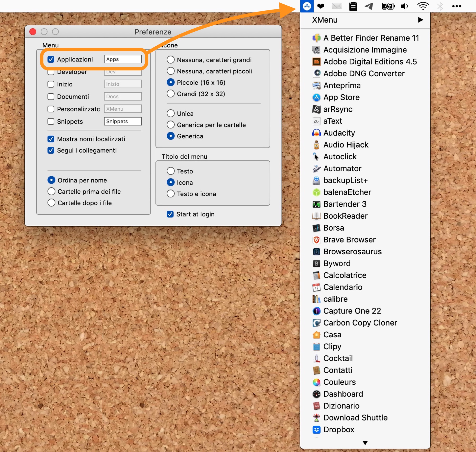
Task: Launch Audacity from the apps menu
Action: [339, 133]
